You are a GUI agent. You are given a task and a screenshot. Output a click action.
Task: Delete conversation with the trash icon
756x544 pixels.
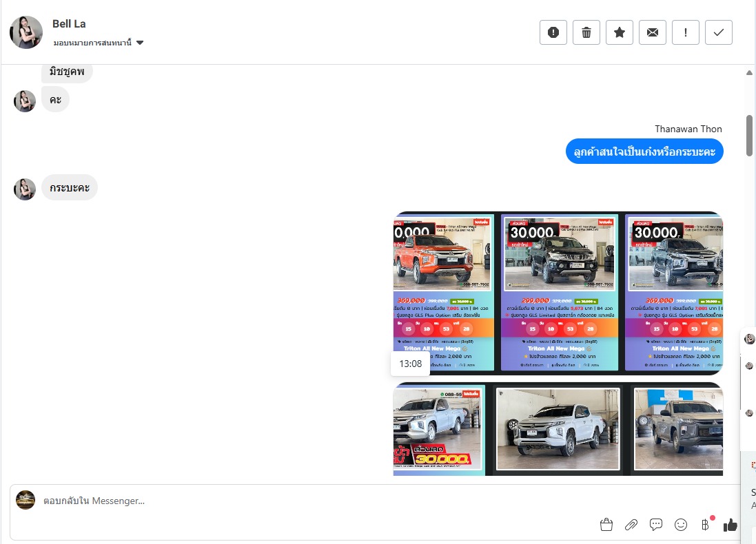coord(586,32)
